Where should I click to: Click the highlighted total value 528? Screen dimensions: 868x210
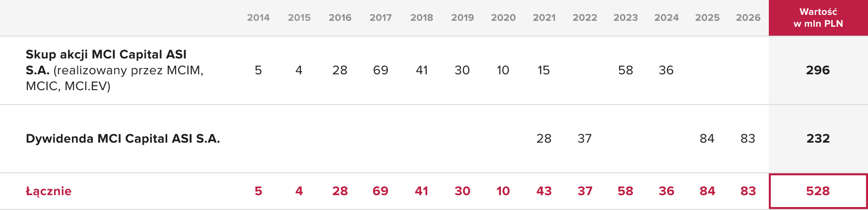(818, 191)
